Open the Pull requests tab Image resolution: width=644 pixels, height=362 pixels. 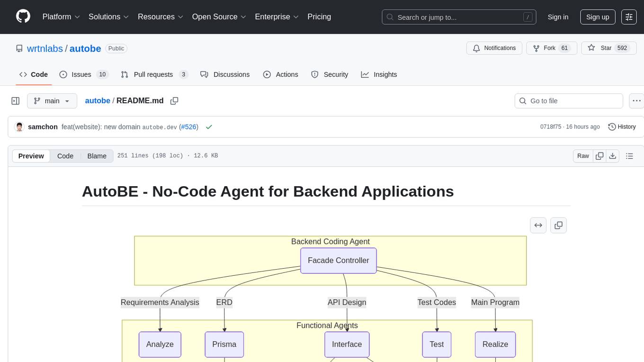pyautogui.click(x=154, y=74)
